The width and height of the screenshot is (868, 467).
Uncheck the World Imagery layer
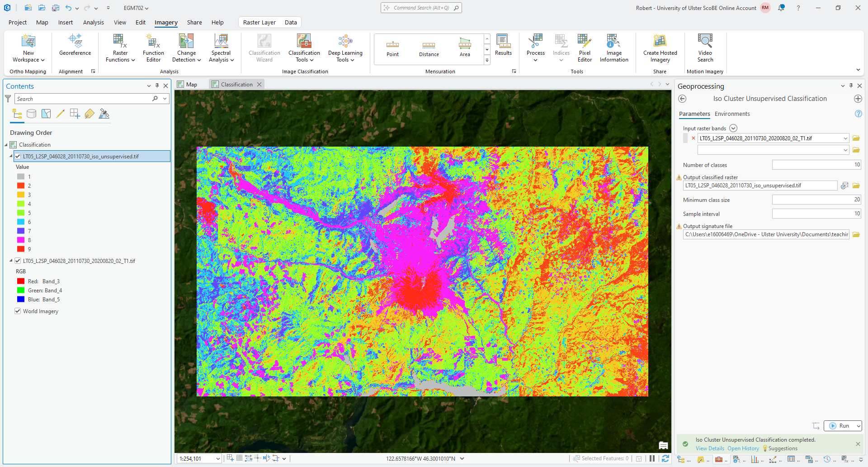pos(18,311)
